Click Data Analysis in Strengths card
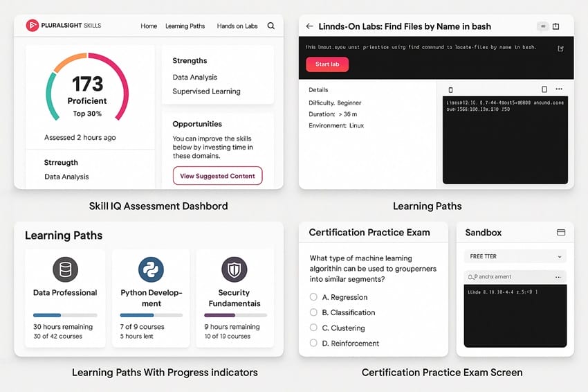 pyautogui.click(x=195, y=77)
